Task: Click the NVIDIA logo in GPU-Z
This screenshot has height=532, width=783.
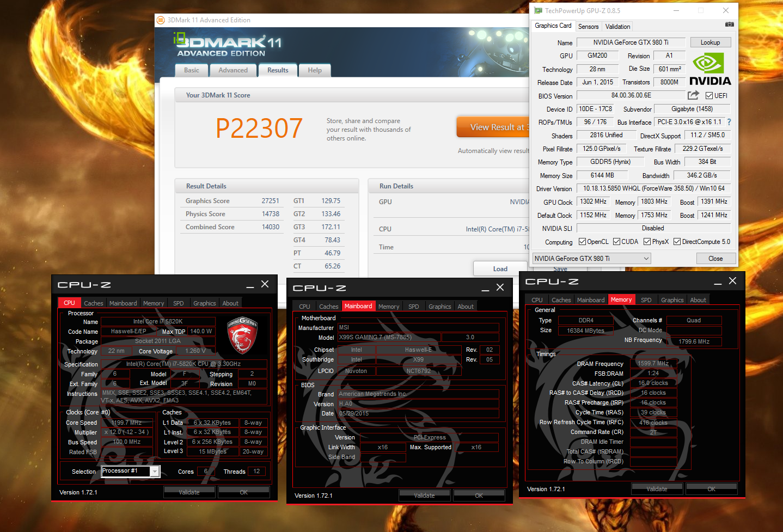Action: [710, 69]
